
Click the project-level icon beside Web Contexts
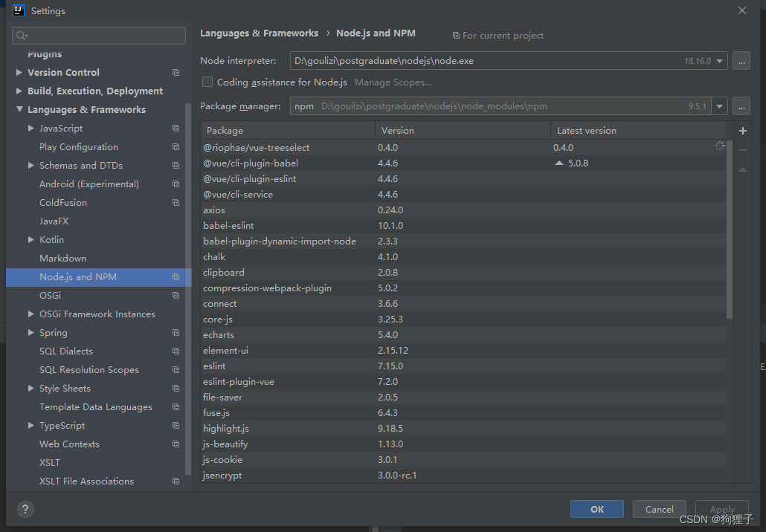tap(176, 444)
